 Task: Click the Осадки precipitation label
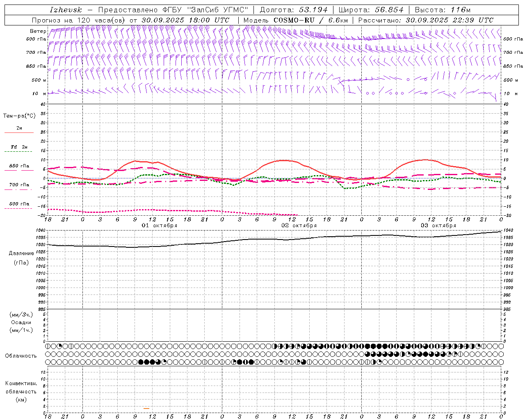21,322
